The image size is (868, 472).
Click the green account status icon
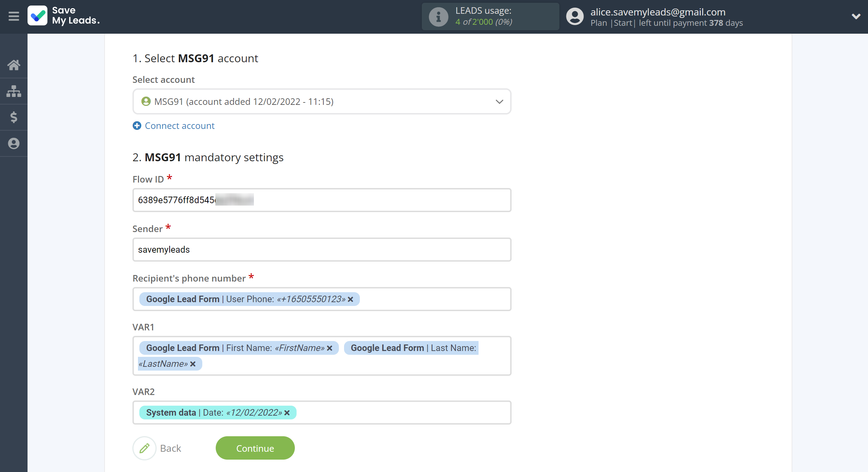(x=146, y=101)
